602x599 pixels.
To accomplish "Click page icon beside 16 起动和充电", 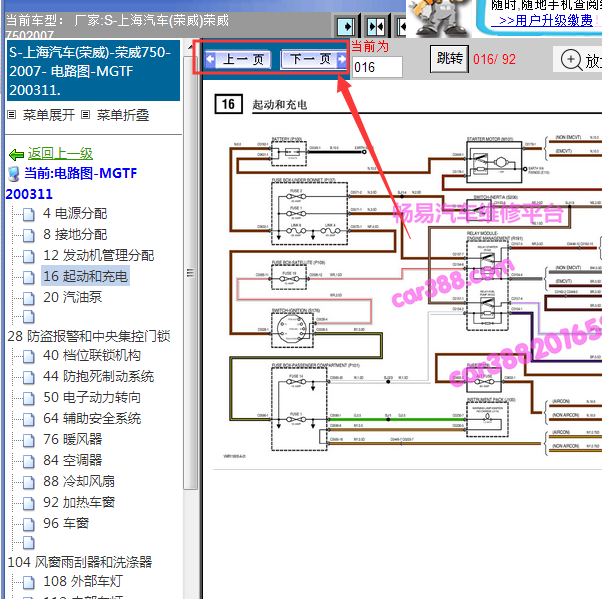I will pos(29,277).
